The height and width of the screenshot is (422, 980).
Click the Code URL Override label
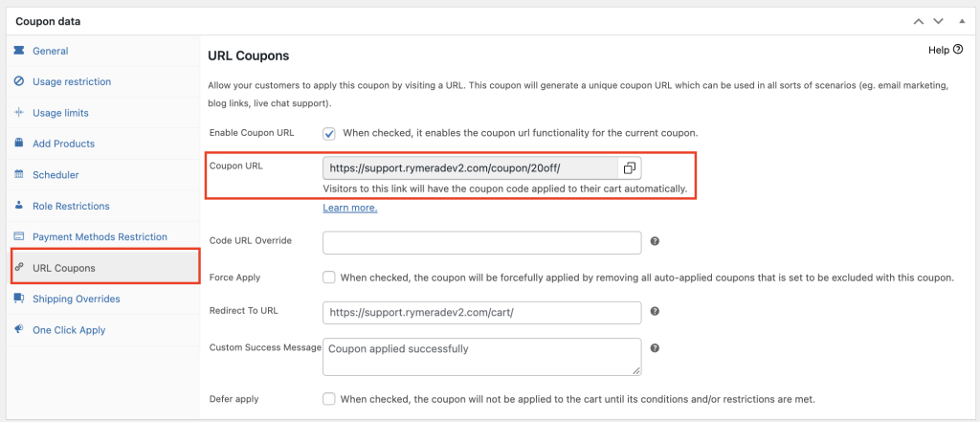pyautogui.click(x=250, y=240)
